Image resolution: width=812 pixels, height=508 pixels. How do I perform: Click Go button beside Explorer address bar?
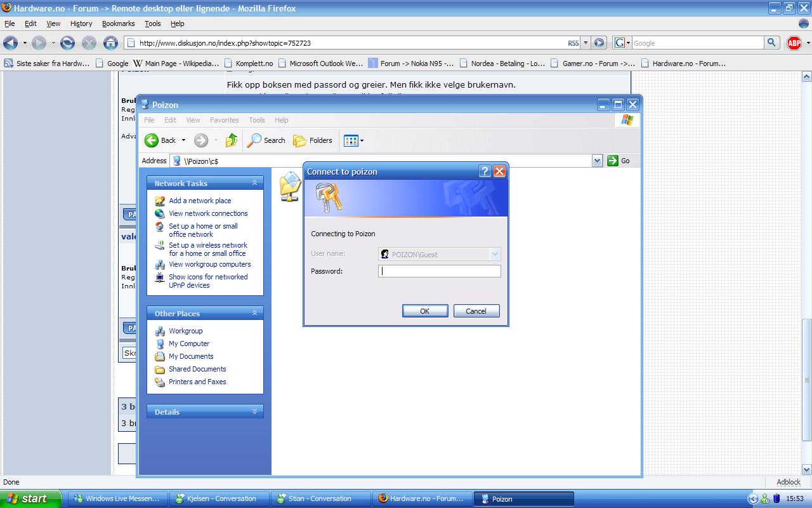(619, 161)
